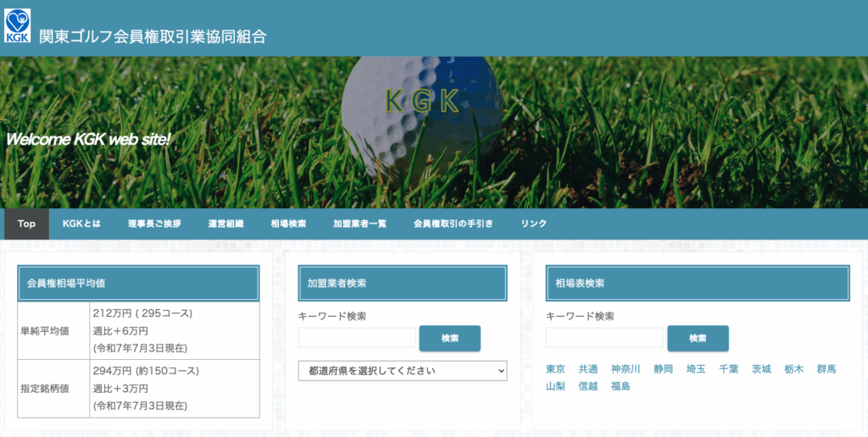Open the 運営組織 menu item
Viewport: 868px width, 437px height.
pyautogui.click(x=225, y=224)
